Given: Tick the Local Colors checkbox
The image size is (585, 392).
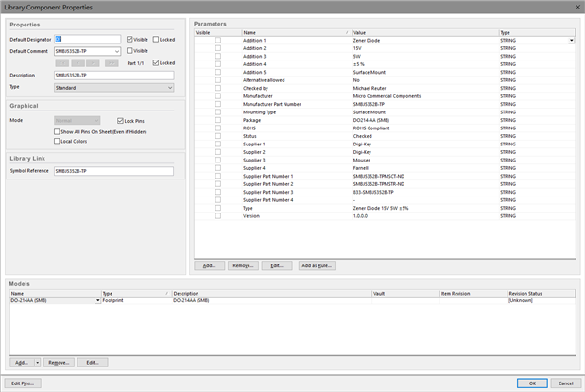Looking at the screenshot, I should click(x=57, y=141).
